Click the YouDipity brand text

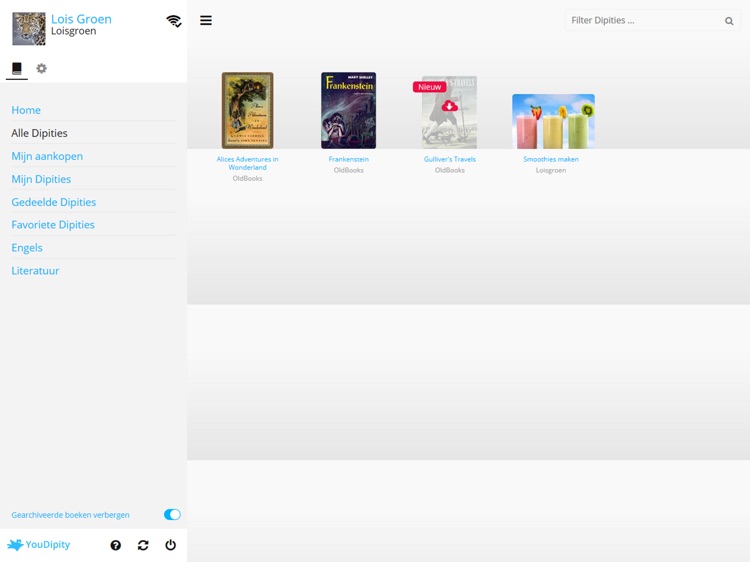[48, 544]
